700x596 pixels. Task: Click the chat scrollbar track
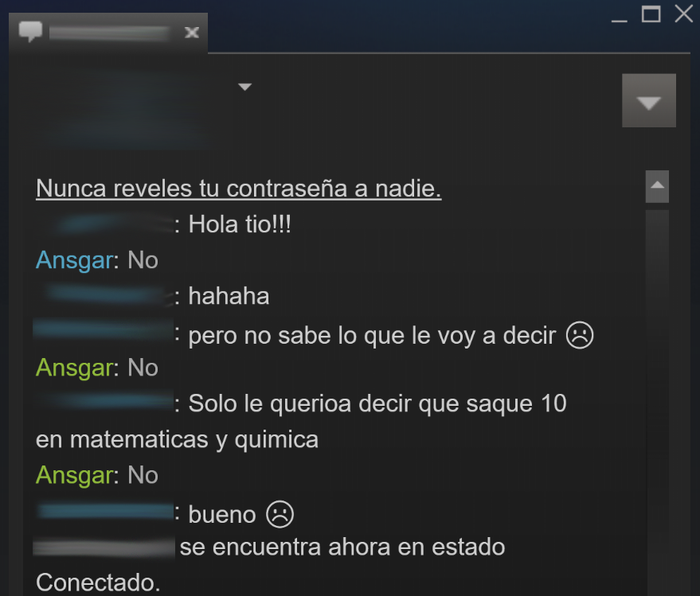pyautogui.click(x=657, y=402)
